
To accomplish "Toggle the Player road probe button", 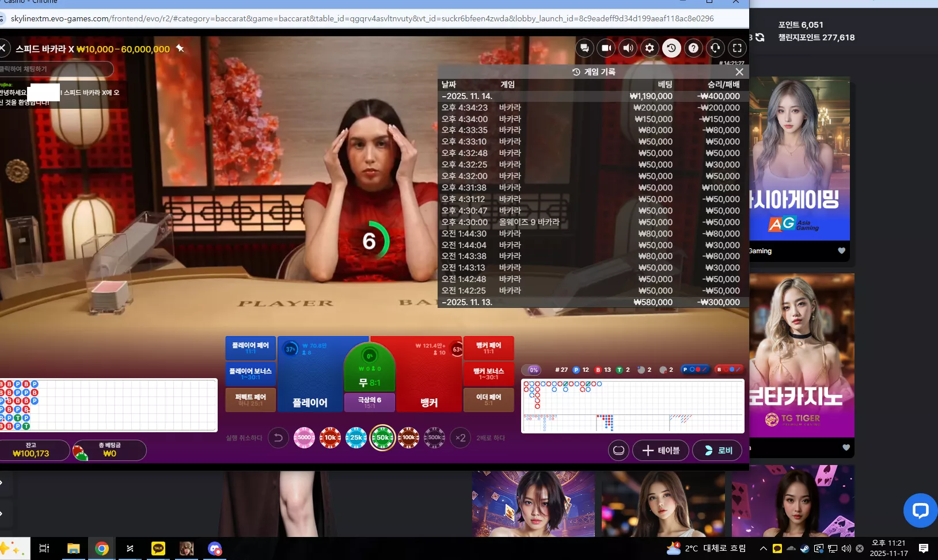I will point(695,369).
